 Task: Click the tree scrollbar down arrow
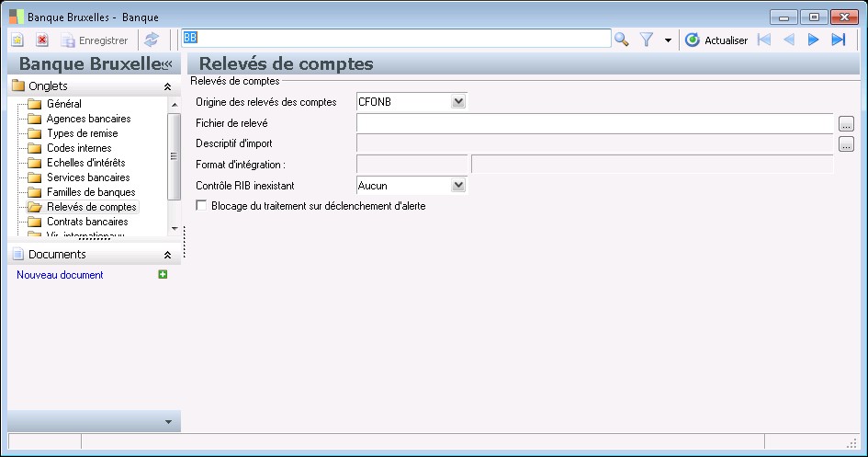175,228
